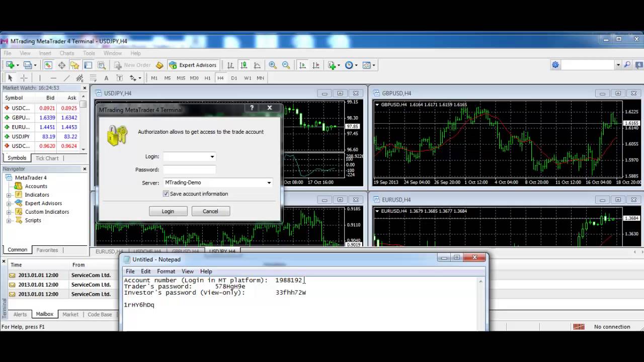Switch timeframe to MN
644x362 pixels.
tap(260, 78)
